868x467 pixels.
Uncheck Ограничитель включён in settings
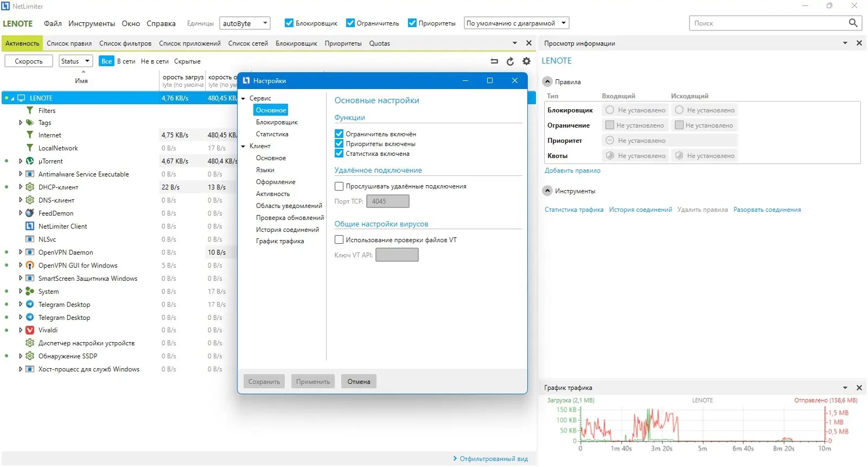pyautogui.click(x=339, y=134)
